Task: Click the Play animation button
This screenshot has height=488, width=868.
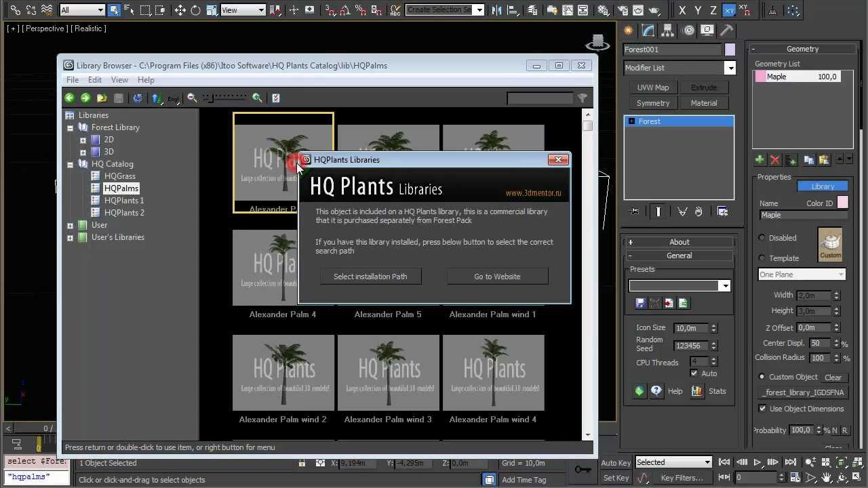Action: click(x=757, y=462)
